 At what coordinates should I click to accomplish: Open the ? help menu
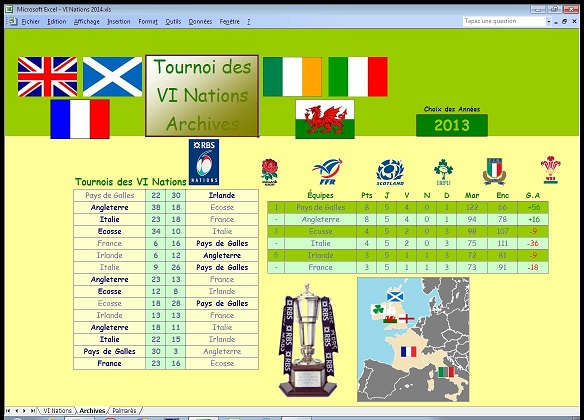[x=248, y=22]
